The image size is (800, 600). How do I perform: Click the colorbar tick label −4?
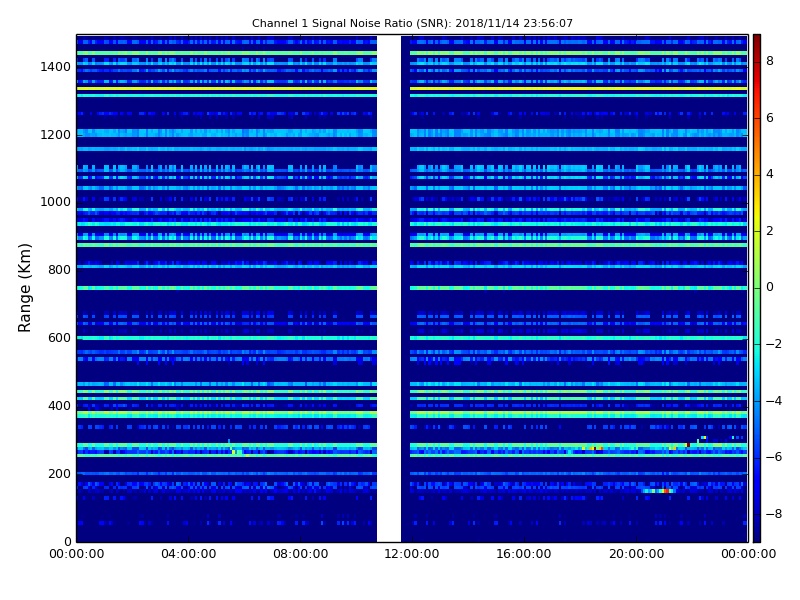point(774,401)
